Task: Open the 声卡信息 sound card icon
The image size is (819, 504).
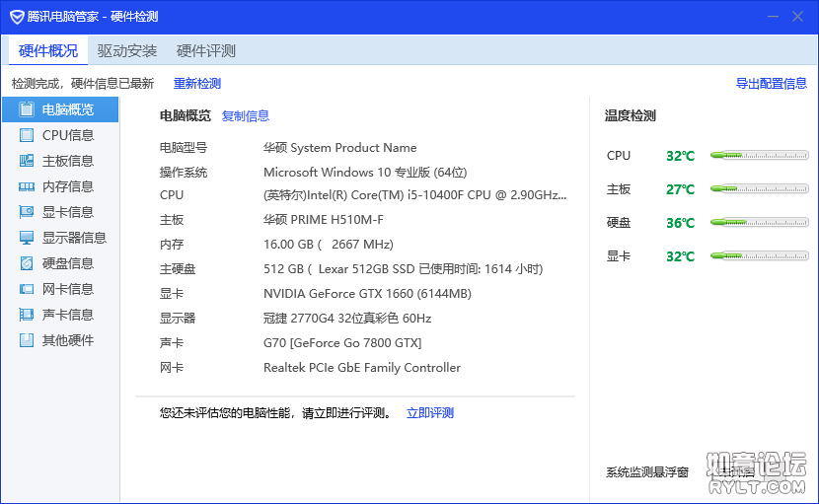Action: pos(26,315)
